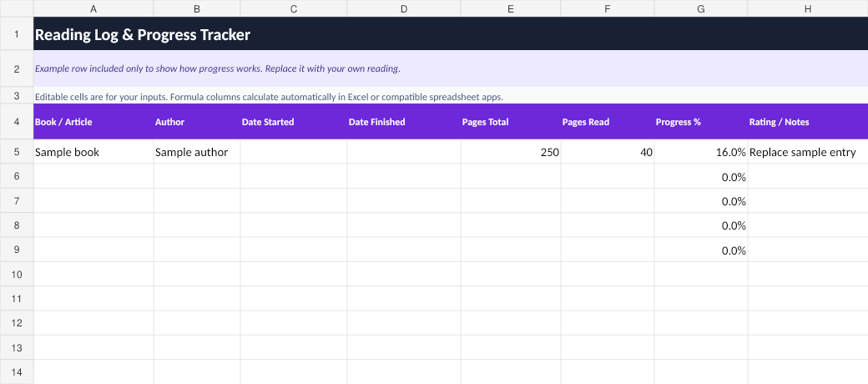
Task: Click the 'Pages Read' header cell
Action: (x=608, y=122)
